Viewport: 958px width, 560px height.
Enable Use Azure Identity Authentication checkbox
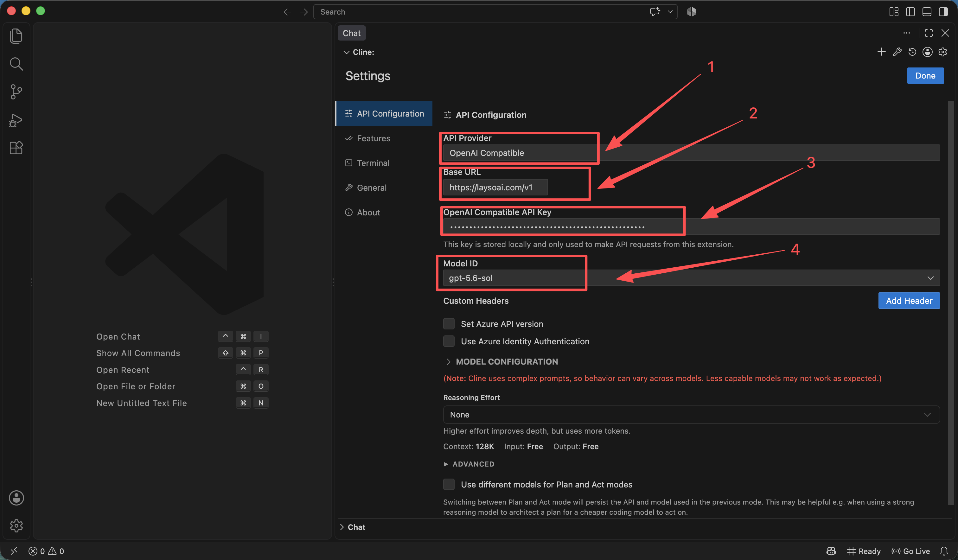(x=449, y=341)
